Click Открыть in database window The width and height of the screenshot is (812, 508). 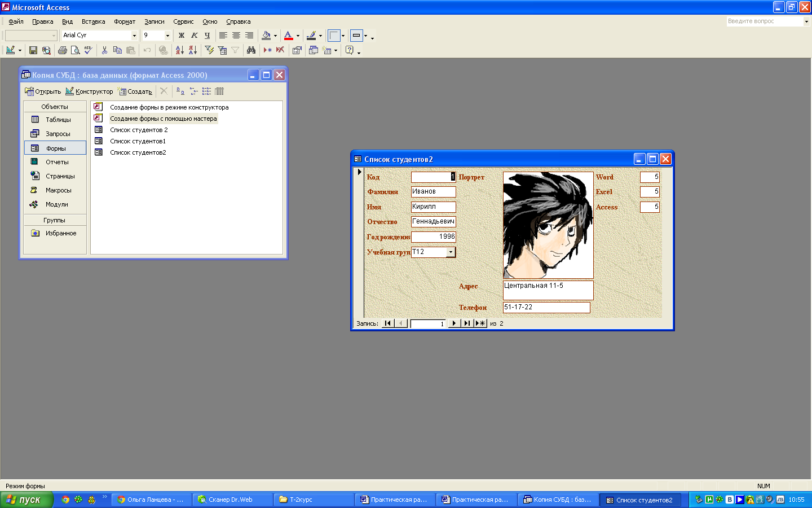click(43, 91)
